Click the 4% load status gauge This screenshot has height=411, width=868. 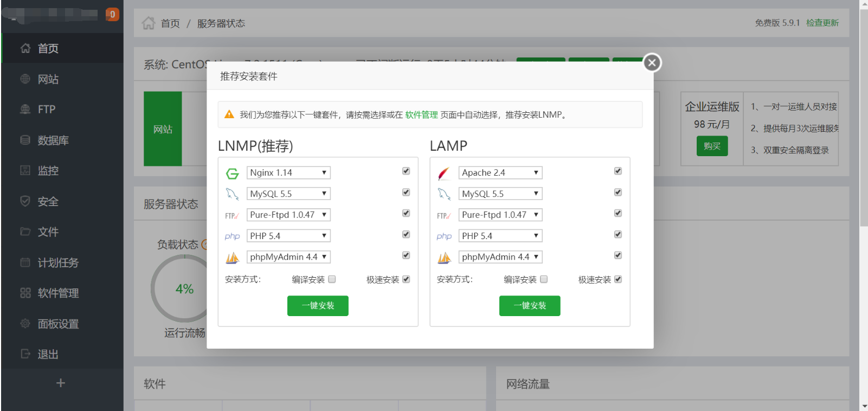tap(184, 289)
